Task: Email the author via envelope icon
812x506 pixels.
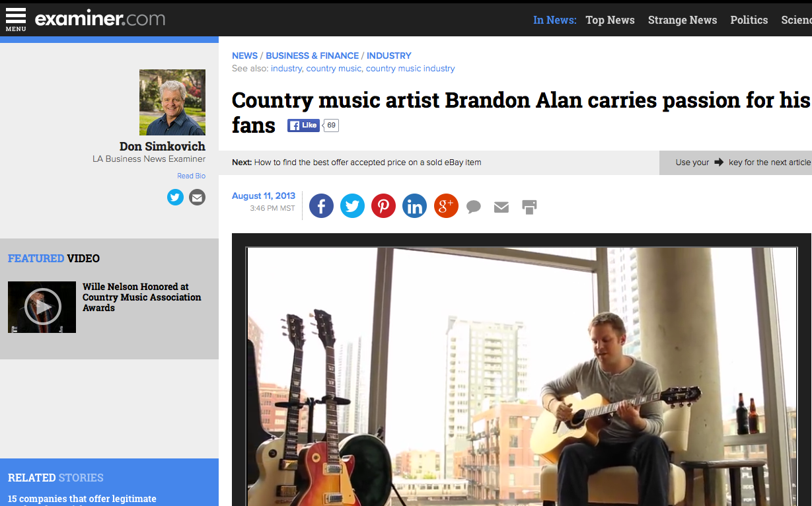Action: point(197,197)
